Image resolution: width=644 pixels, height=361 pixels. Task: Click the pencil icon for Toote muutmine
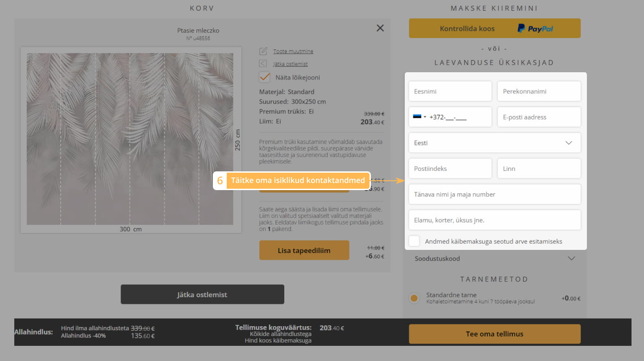coord(263,51)
